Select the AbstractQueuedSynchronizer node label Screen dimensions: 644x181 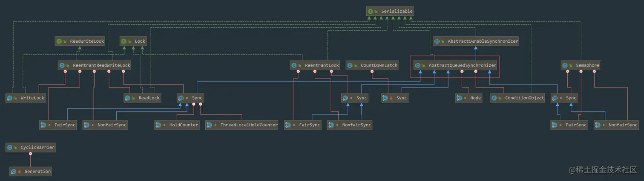463,65
